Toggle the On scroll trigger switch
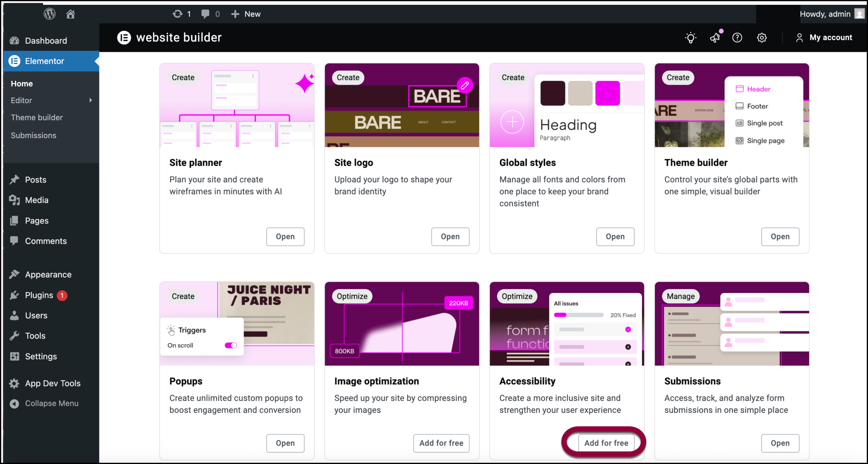The width and height of the screenshot is (868, 464). (231, 345)
